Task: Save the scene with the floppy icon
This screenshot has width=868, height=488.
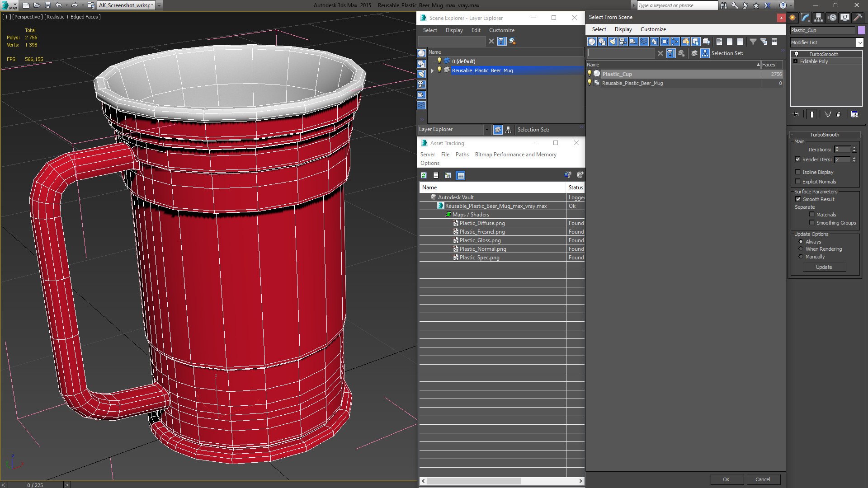Action: 47,5
